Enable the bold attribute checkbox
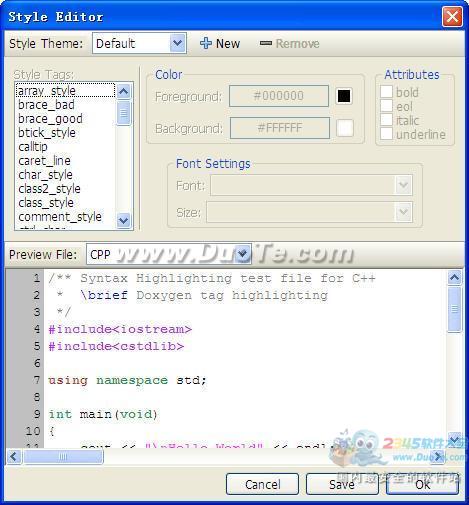 (x=386, y=92)
